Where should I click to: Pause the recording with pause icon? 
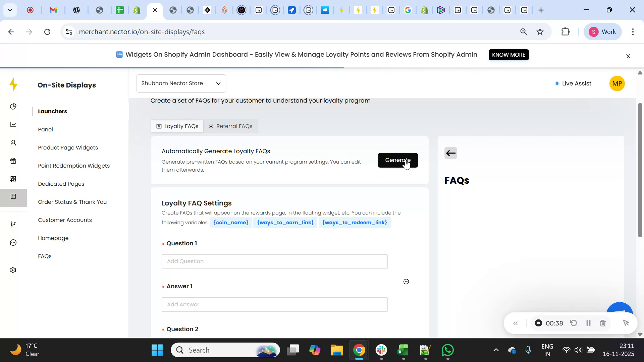tap(588, 323)
